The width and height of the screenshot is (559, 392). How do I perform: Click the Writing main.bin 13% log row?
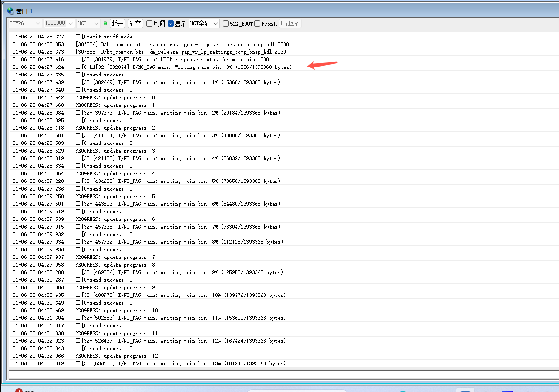(x=180, y=363)
